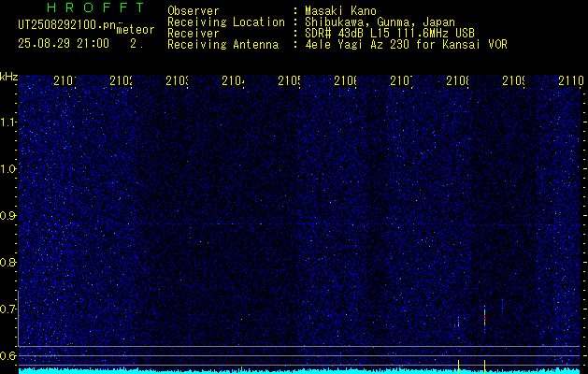Viewport: 588px width, 374px height.
Task: Click the 0.7 frequency axis label
Action: point(7,309)
